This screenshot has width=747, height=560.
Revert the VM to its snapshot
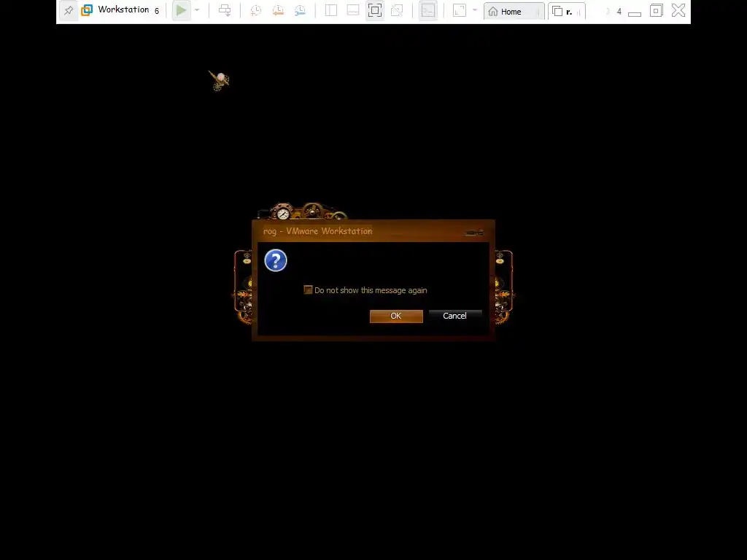point(278,10)
